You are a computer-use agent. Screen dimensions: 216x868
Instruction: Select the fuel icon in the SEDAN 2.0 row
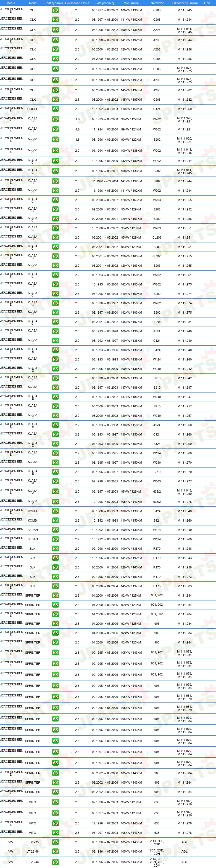click(55, 530)
